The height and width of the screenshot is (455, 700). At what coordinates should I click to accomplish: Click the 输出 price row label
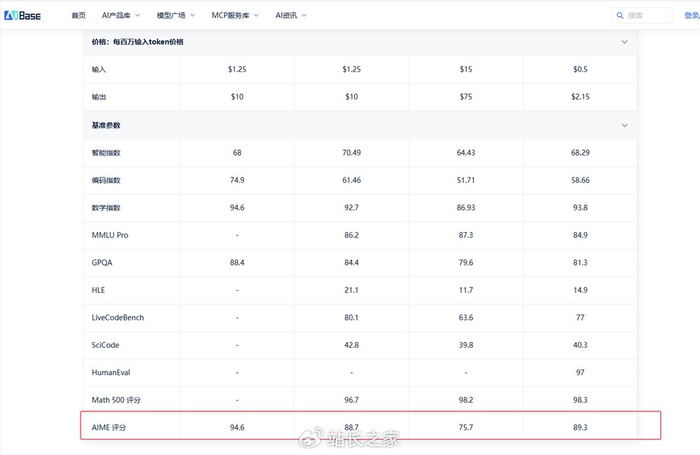pos(98,97)
